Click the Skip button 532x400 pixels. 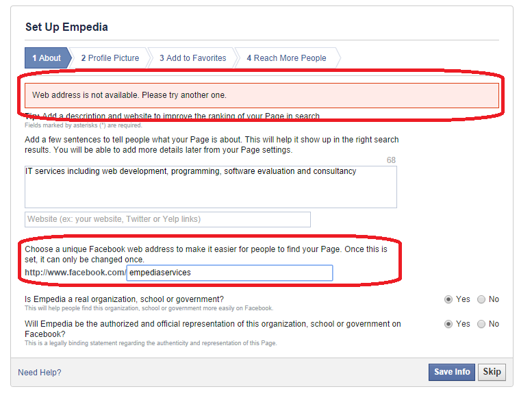tap(492, 372)
